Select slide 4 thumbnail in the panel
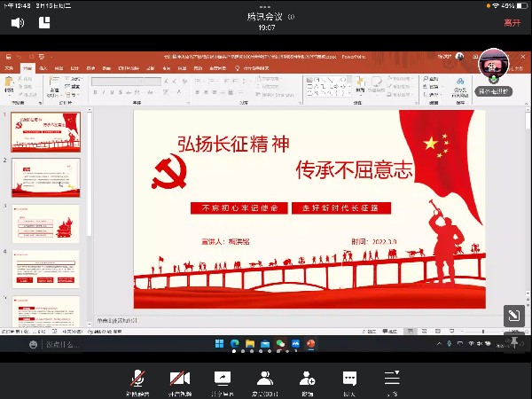 tap(46, 270)
